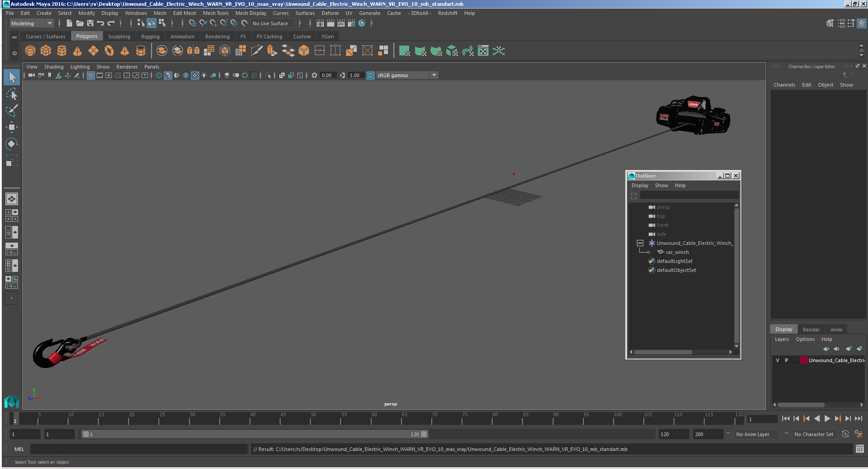
Task: Switch to the Rigging shelf tab
Action: click(150, 37)
